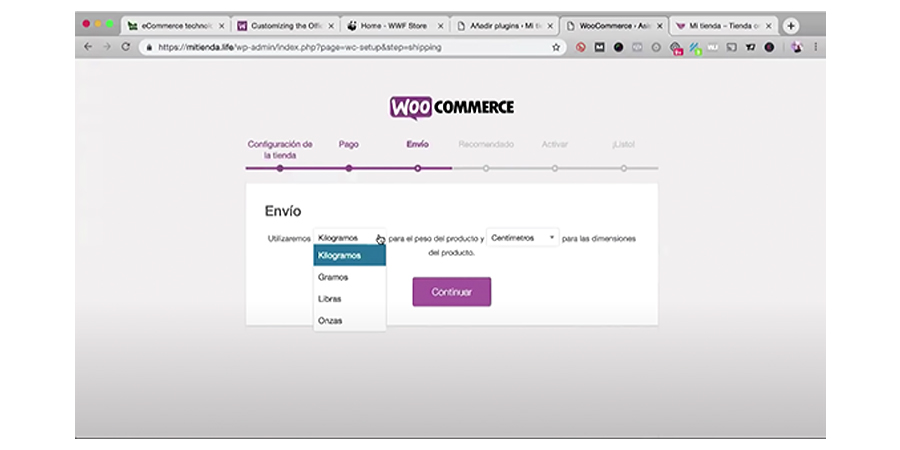Click the Pago step progress dot
The width and height of the screenshot is (900, 450).
348,168
